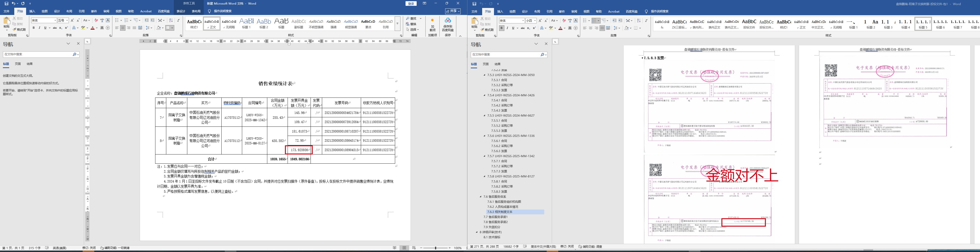The width and height of the screenshot is (980, 252).
Task: Click the 登录 sign-in button
Action: 411,3
